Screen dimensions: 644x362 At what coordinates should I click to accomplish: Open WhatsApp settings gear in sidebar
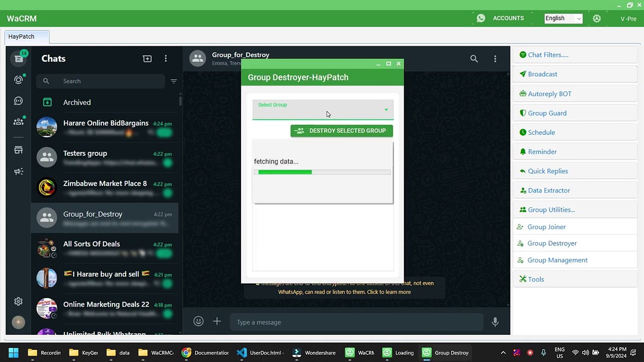(19, 301)
